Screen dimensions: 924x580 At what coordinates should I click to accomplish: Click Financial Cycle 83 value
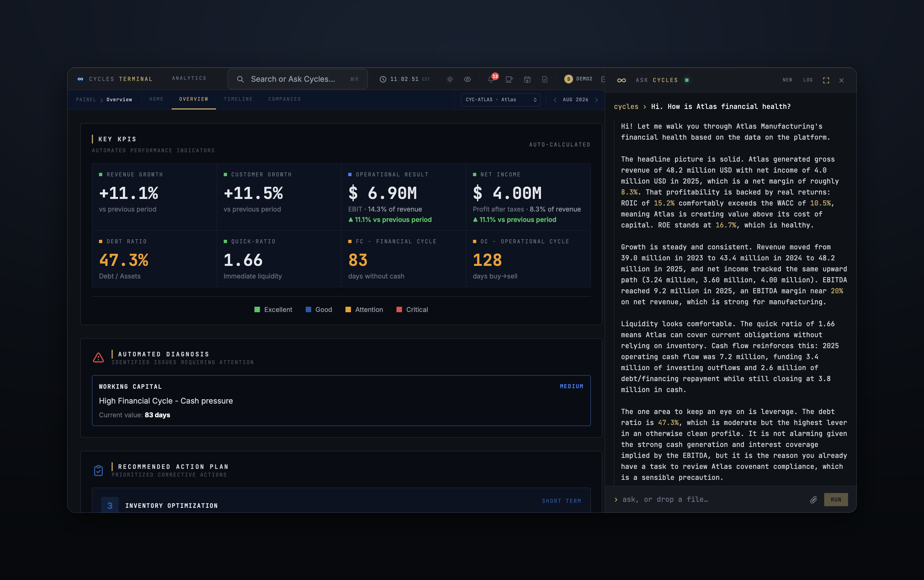[x=358, y=260]
